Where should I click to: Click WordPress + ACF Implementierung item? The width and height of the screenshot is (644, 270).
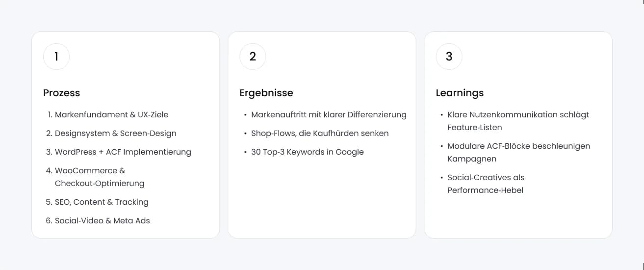point(123,152)
